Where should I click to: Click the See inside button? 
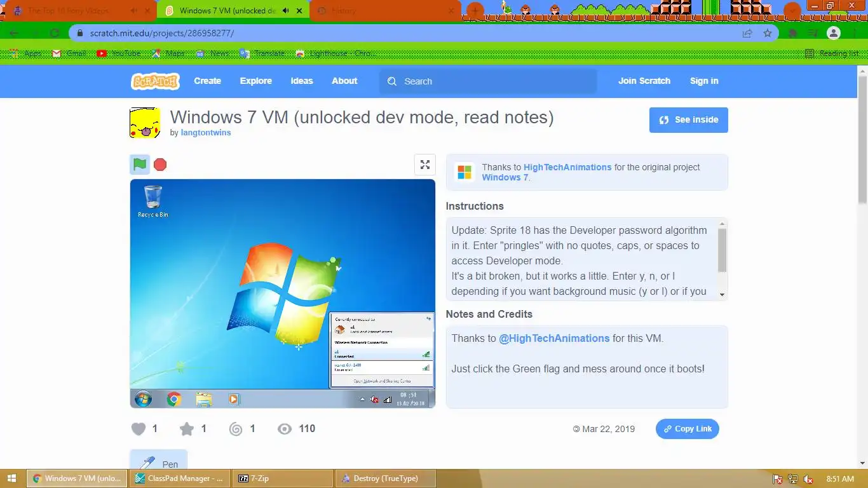click(x=689, y=119)
